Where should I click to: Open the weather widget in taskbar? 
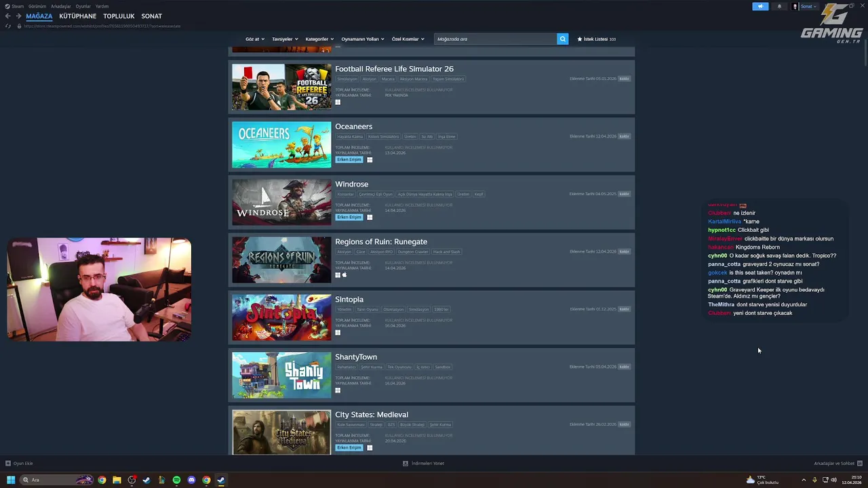coord(762,480)
